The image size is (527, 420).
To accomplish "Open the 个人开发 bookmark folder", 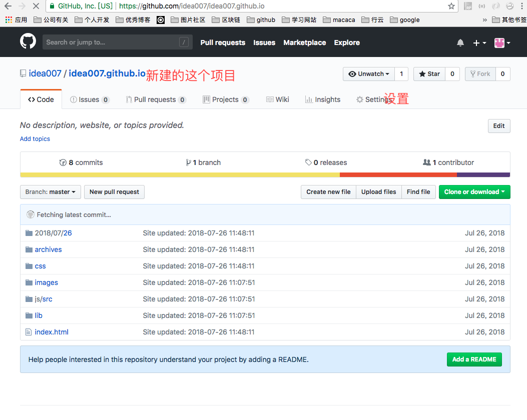I will (92, 20).
